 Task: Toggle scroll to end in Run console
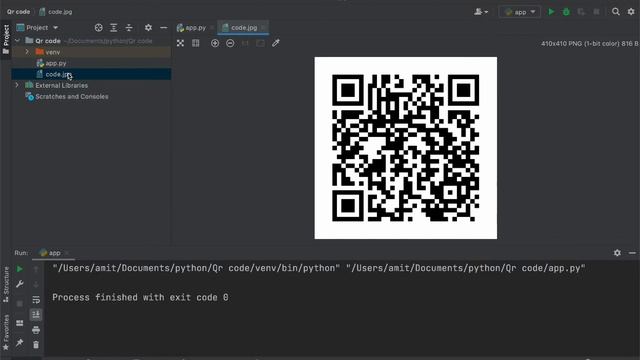pos(36,314)
